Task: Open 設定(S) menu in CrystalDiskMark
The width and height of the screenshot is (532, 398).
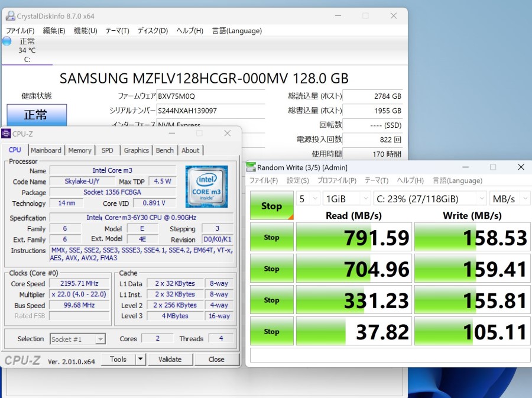Action: point(297,180)
